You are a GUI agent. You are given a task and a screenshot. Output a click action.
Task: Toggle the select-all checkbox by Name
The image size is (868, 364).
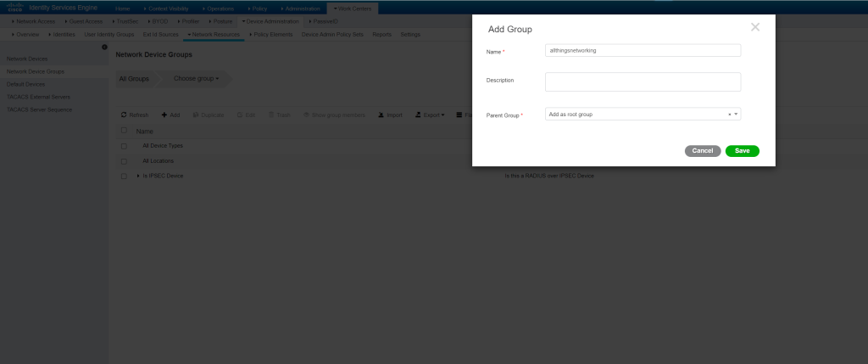[124, 131]
